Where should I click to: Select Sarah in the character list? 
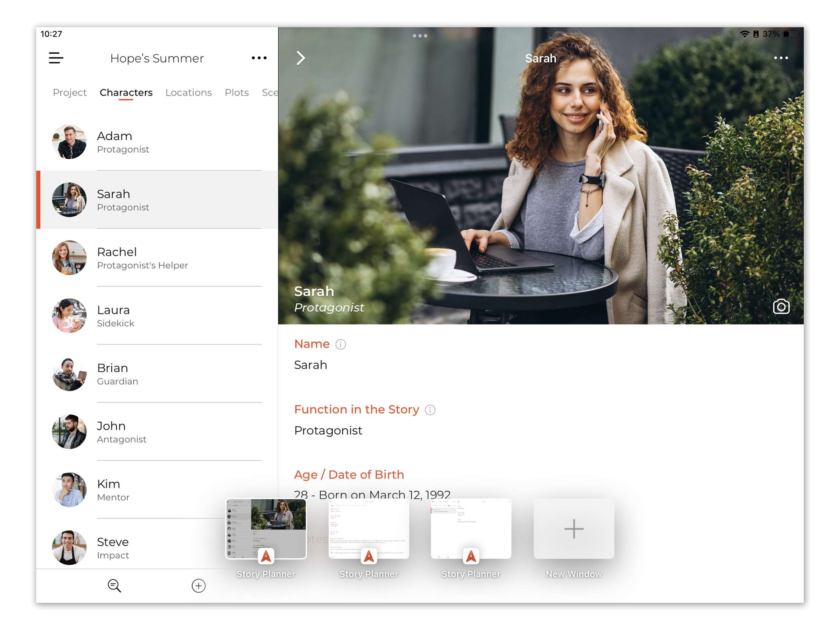157,200
